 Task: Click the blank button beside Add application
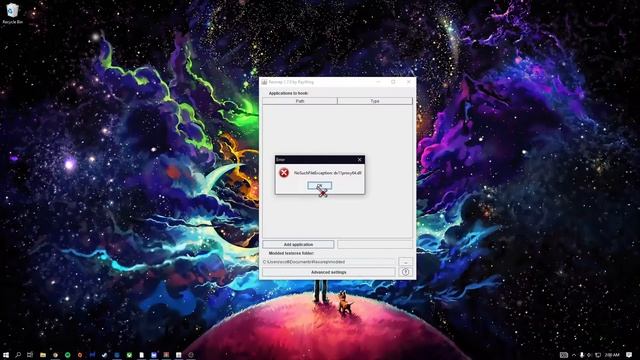375,244
